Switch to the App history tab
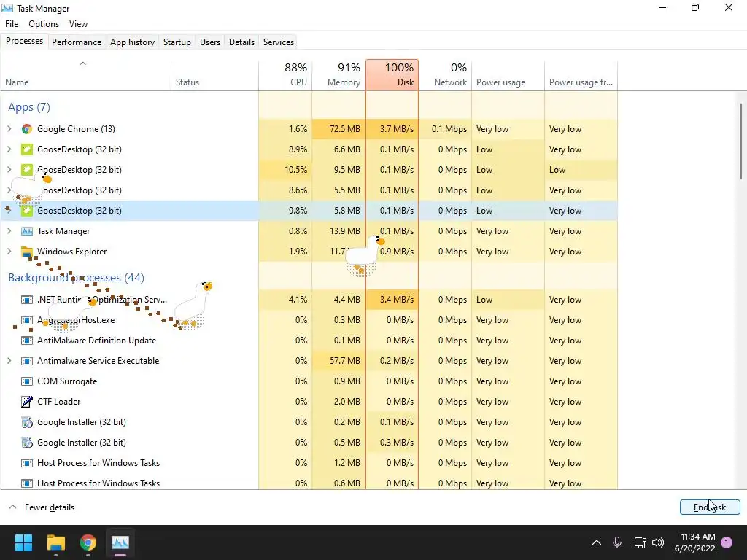The height and width of the screenshot is (560, 747). click(133, 42)
